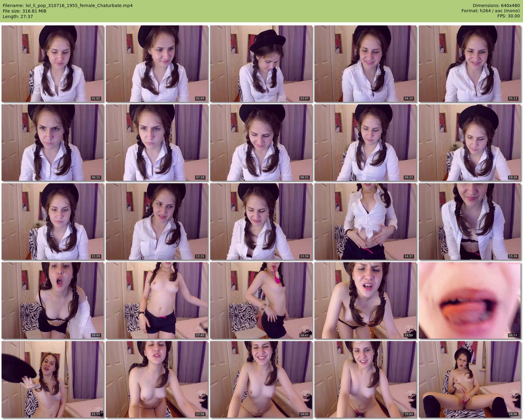Pick the thumbnail stamped 16:42
Screen dimensions: 523x420
(52, 300)
